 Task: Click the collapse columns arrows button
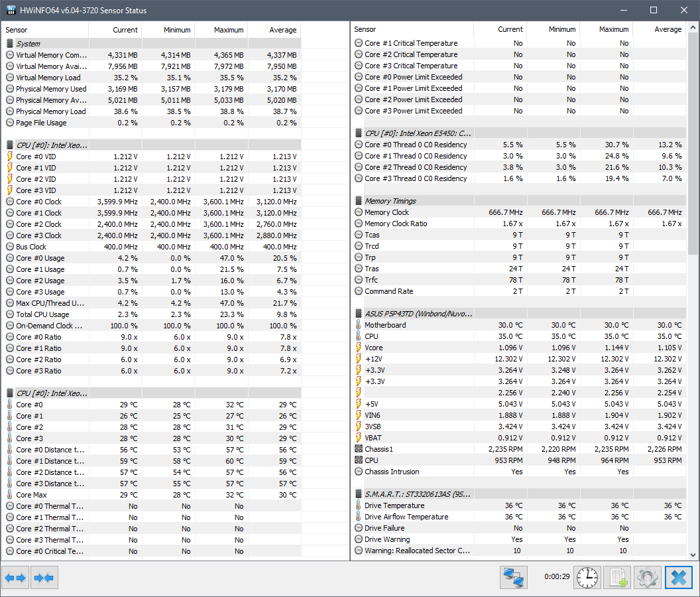pos(43,578)
